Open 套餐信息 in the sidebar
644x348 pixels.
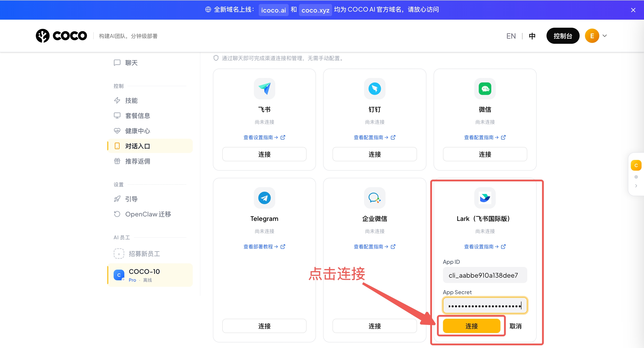(150, 115)
